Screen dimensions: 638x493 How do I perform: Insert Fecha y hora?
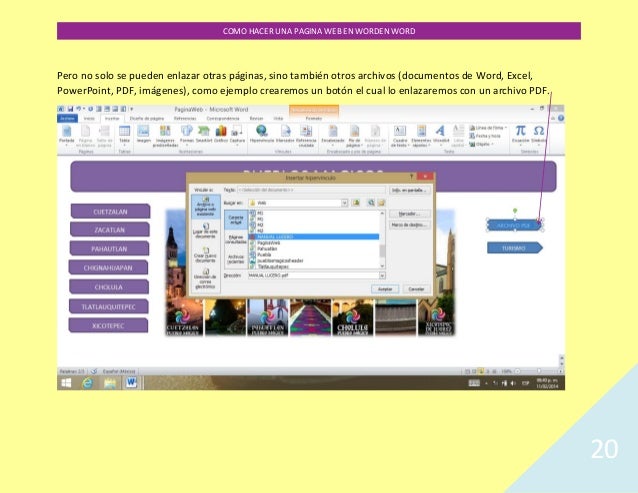(x=485, y=136)
